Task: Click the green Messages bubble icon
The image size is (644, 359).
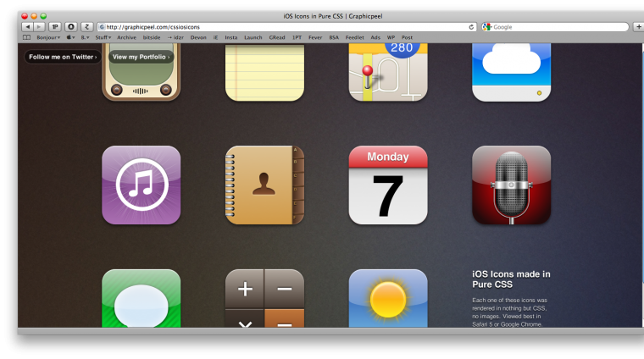Action: (141, 298)
